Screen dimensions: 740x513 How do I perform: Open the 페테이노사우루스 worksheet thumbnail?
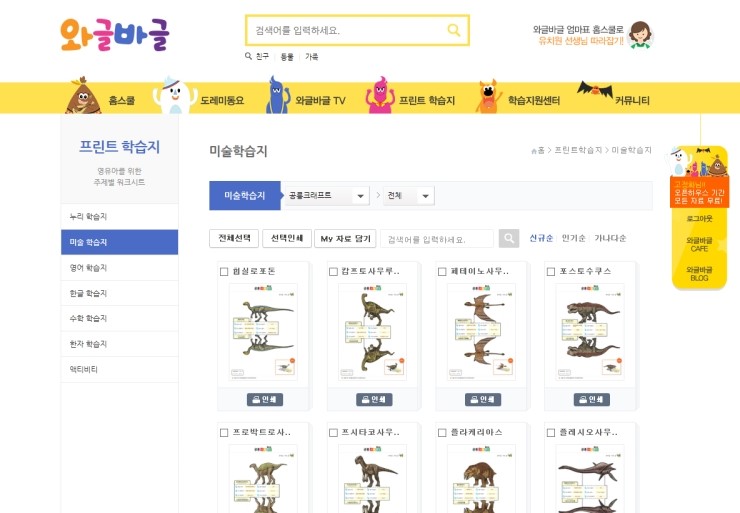pos(481,332)
